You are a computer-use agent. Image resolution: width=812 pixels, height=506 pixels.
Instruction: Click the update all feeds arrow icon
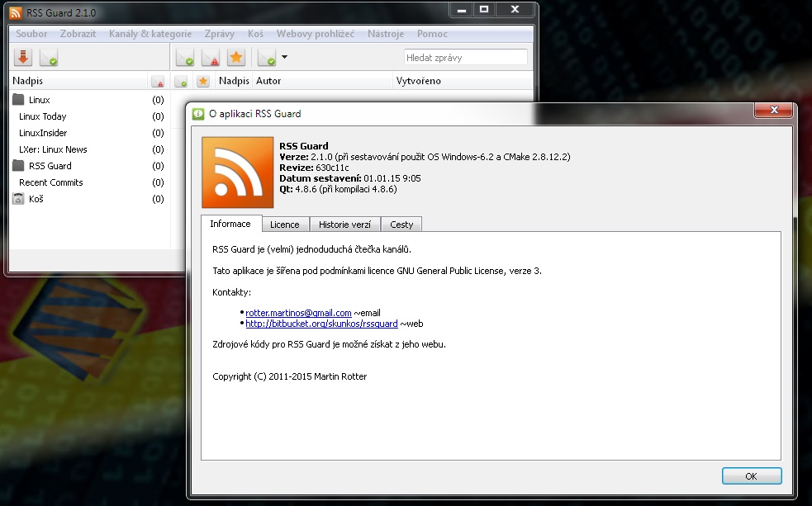[x=22, y=58]
